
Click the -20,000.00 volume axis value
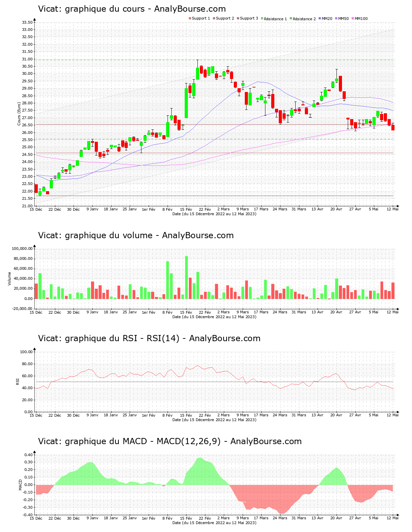23,309
